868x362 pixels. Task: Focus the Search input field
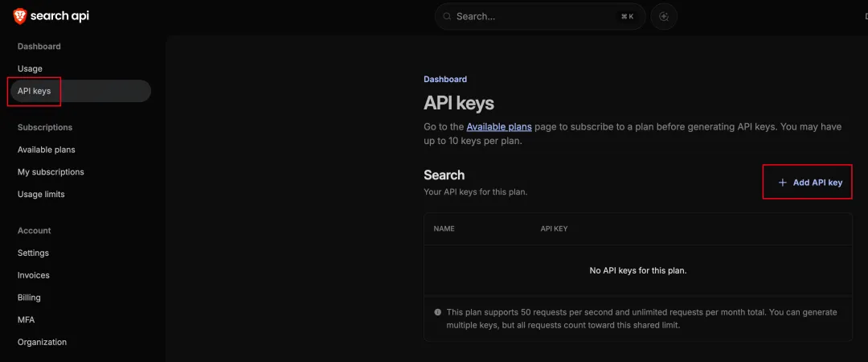(x=530, y=16)
